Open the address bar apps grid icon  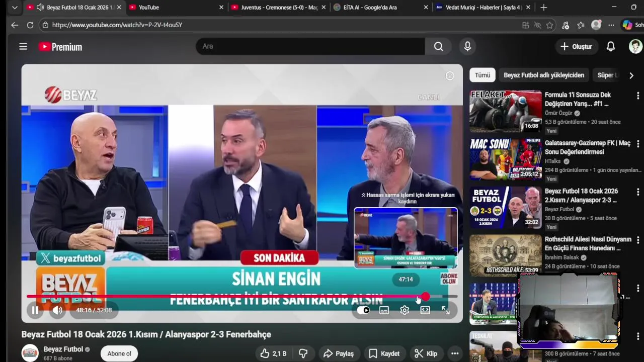526,25
